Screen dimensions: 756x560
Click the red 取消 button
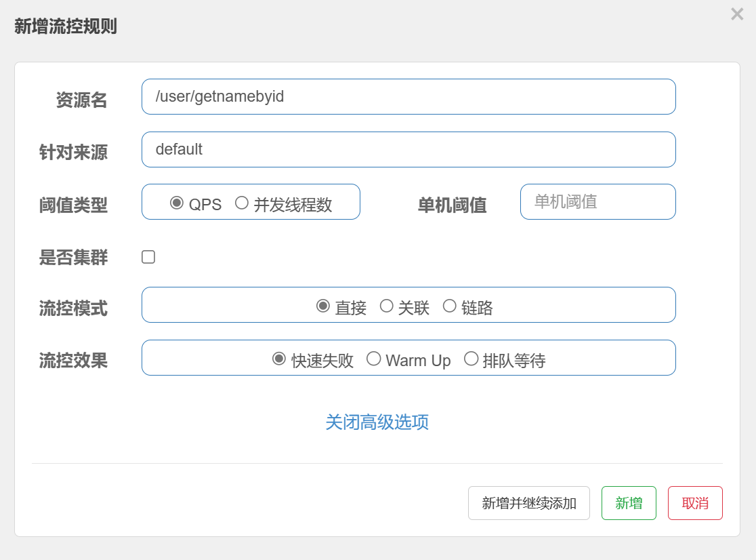[695, 503]
